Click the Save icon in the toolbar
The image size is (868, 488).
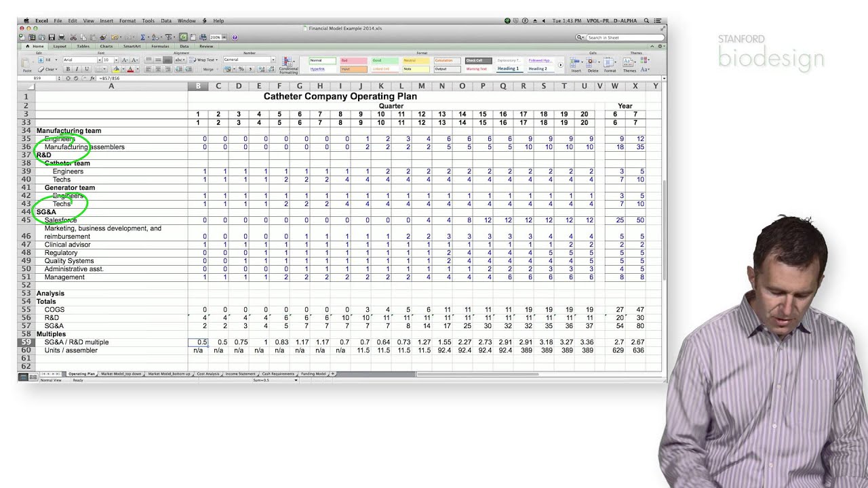click(52, 37)
